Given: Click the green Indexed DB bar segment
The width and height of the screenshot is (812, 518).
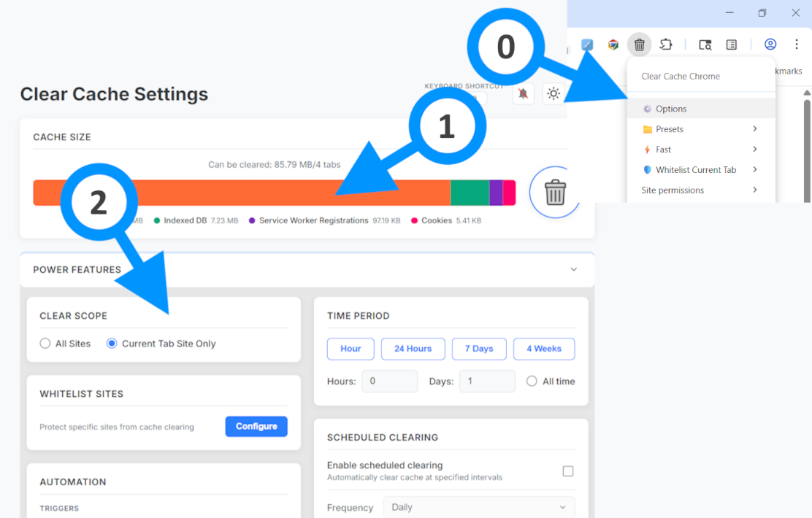Looking at the screenshot, I should click(x=470, y=193).
